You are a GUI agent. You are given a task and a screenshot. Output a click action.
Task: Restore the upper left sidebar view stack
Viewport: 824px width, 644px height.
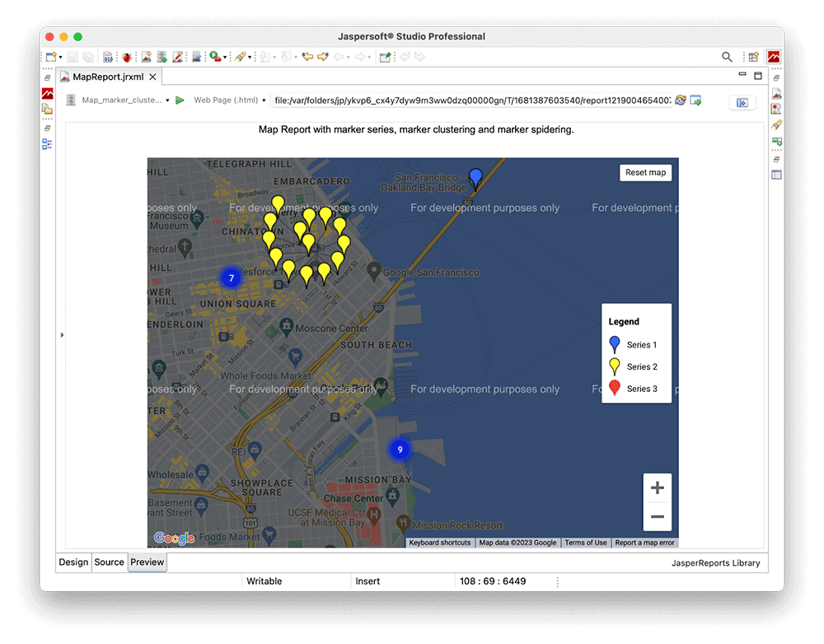tap(47, 77)
